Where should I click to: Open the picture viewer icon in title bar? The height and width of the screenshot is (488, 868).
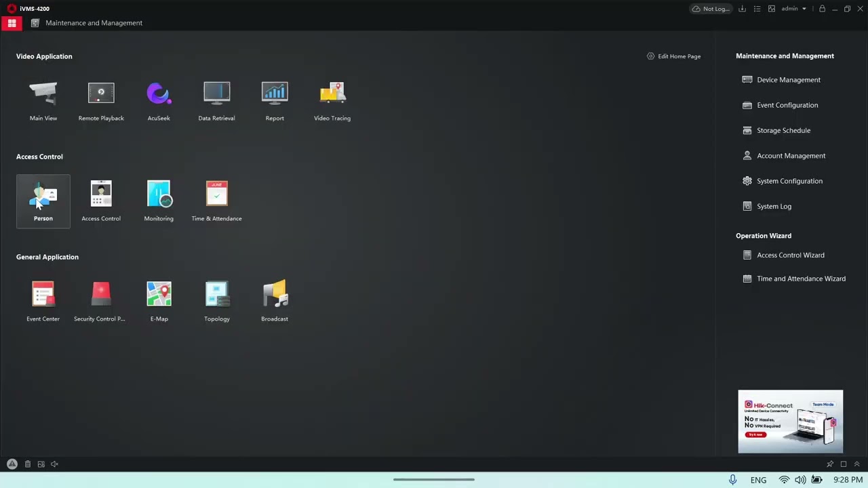tap(772, 9)
